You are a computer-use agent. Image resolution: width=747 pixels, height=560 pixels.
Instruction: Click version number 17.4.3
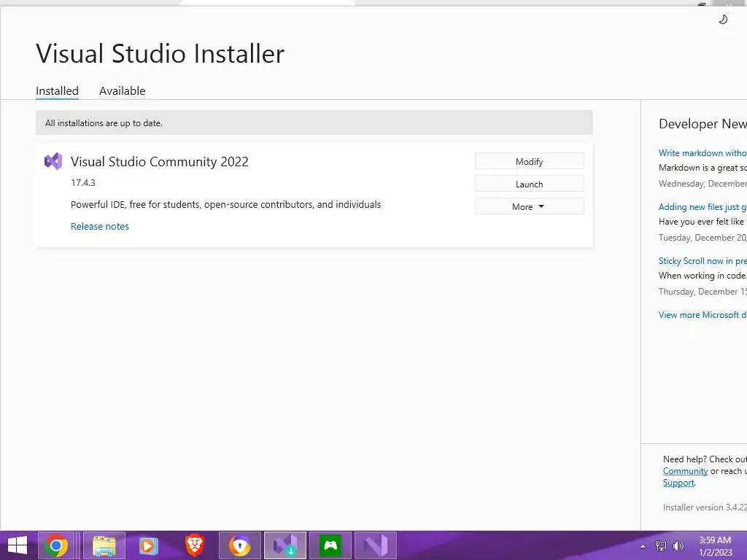point(83,182)
